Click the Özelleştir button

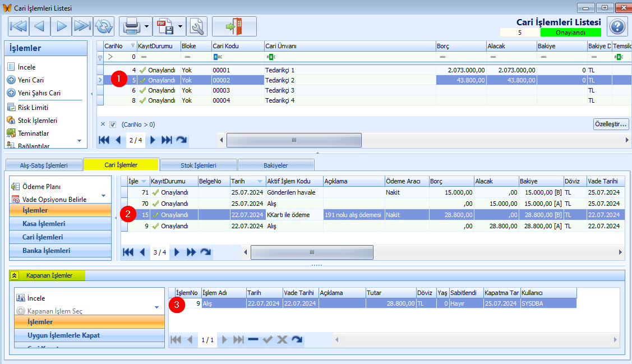coord(611,124)
